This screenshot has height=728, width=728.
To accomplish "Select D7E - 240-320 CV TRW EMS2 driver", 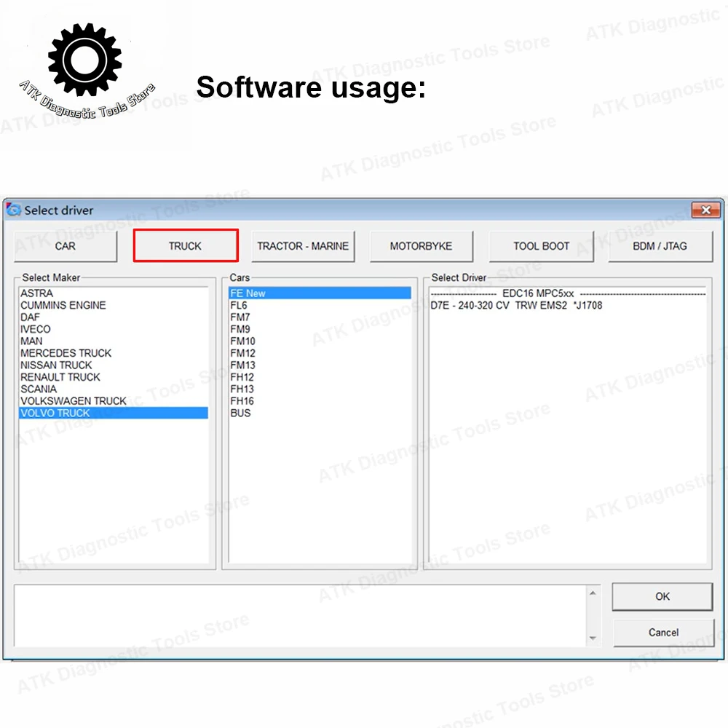I will 568,306.
